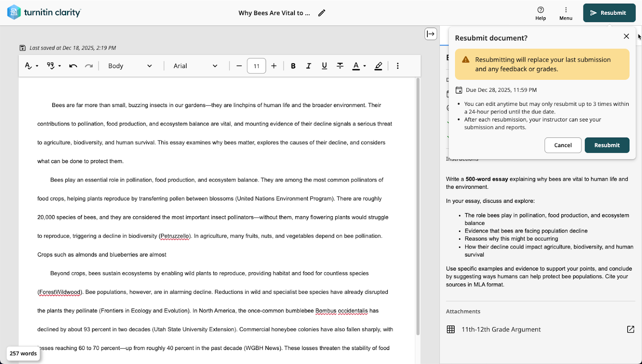Apply strikethrough formatting
Viewport: 642px width, 364px height.
pyautogui.click(x=340, y=66)
